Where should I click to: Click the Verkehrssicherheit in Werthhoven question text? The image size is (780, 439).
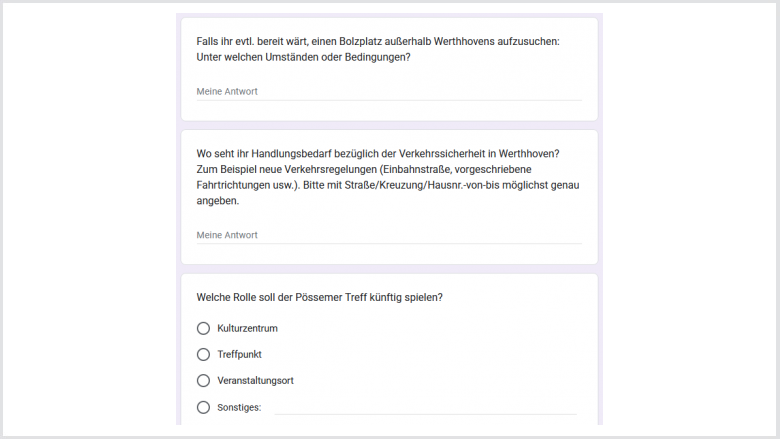click(x=378, y=154)
